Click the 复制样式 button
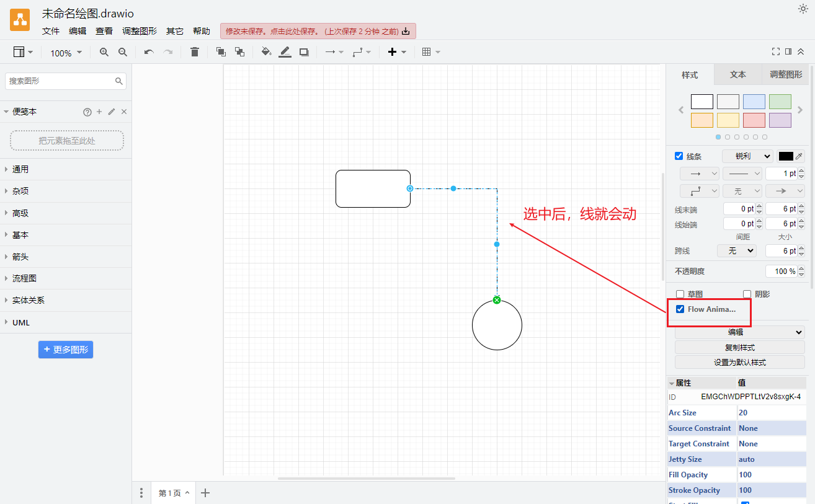The height and width of the screenshot is (504, 815). tap(740, 347)
